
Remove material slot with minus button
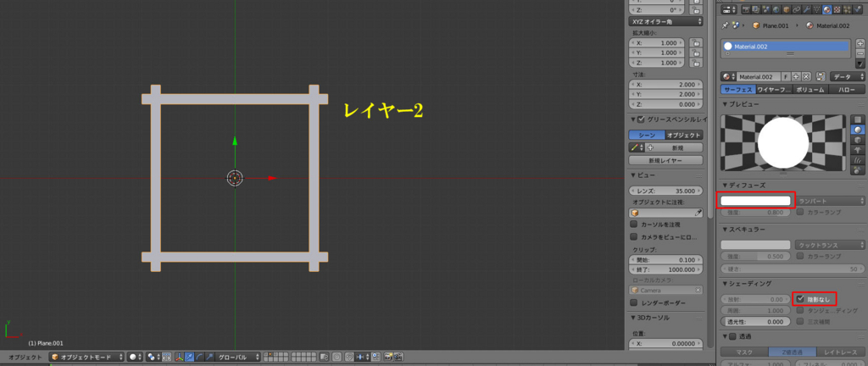pos(860,53)
